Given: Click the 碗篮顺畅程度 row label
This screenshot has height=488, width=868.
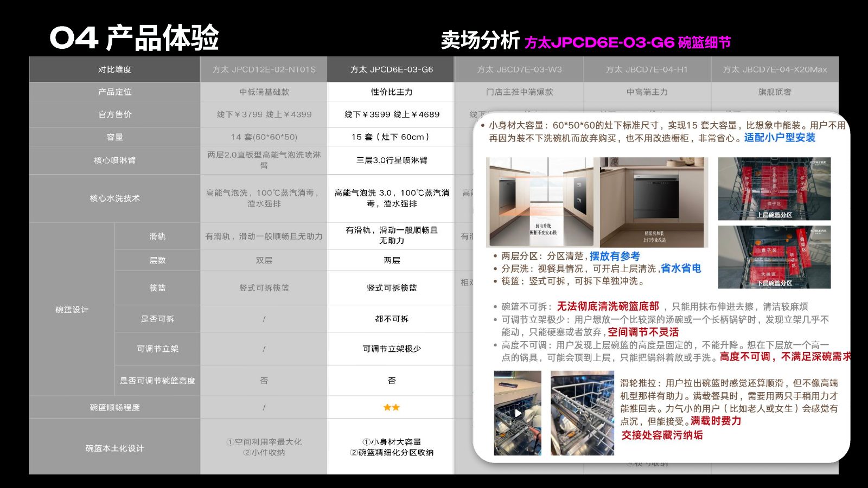Looking at the screenshot, I should 114,407.
